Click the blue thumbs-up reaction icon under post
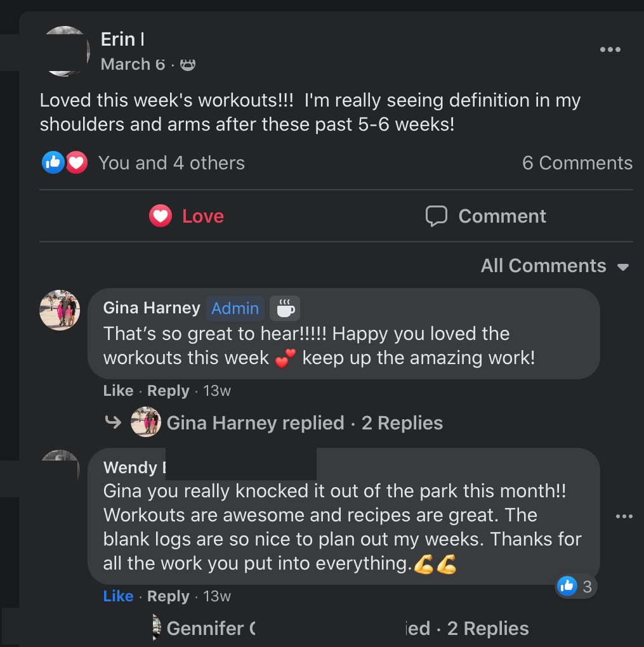This screenshot has height=647, width=644. point(53,162)
